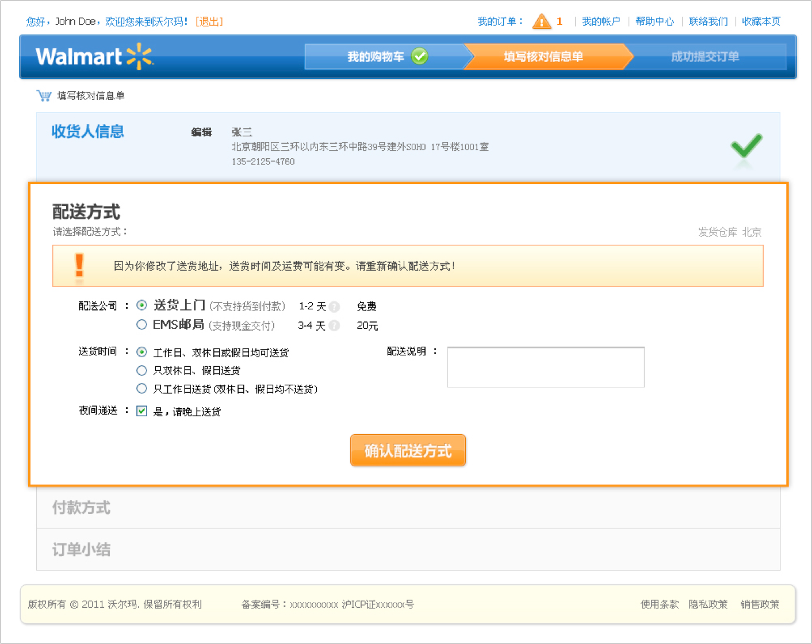Click the 编辑 link for recipient info
The image size is (812, 644).
(201, 132)
